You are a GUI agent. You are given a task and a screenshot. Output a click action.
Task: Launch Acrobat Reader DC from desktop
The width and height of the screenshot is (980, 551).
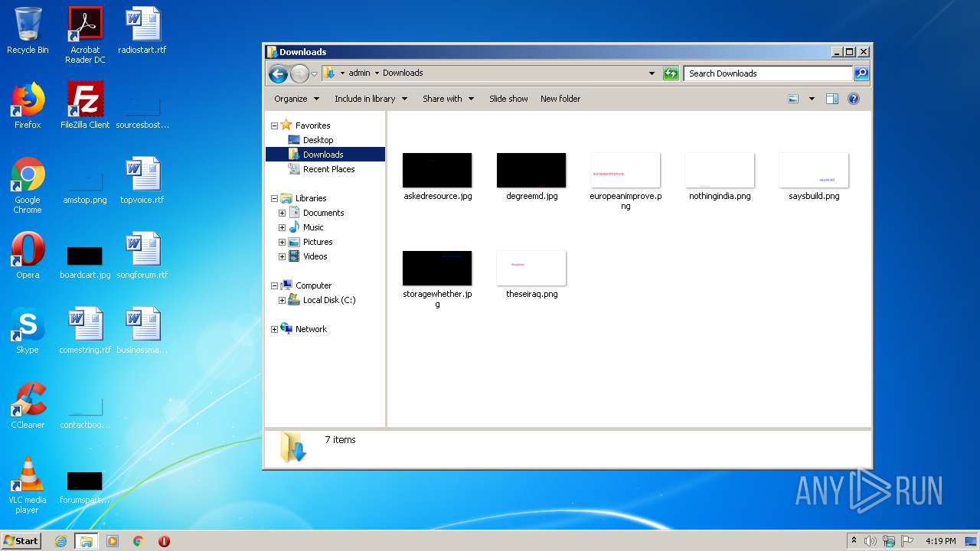point(85,35)
